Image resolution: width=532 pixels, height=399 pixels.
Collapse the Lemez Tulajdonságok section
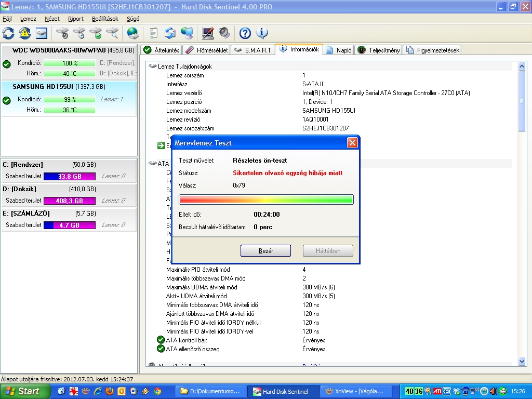coord(185,66)
